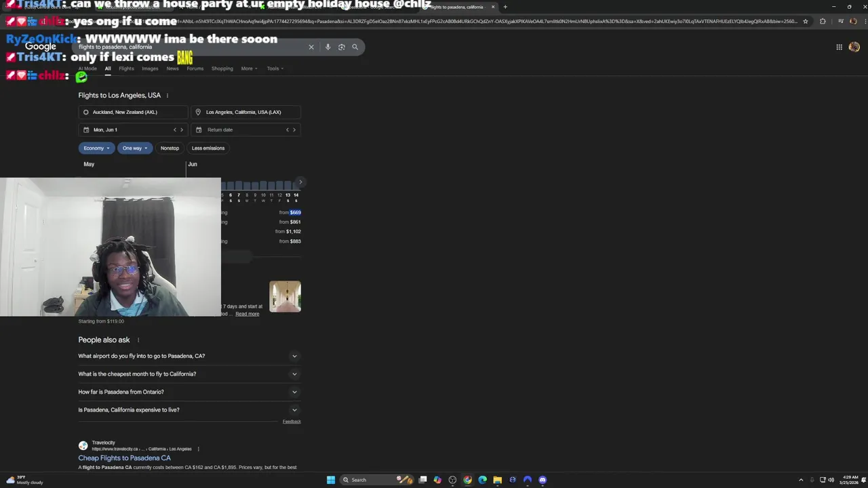This screenshot has height=488, width=868.
Task: Click the Windows taskbar Search box
Action: 376,480
